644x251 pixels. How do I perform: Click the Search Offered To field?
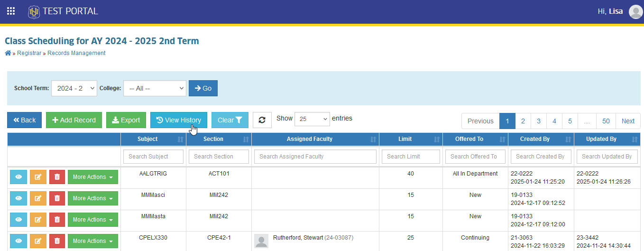pos(475,156)
